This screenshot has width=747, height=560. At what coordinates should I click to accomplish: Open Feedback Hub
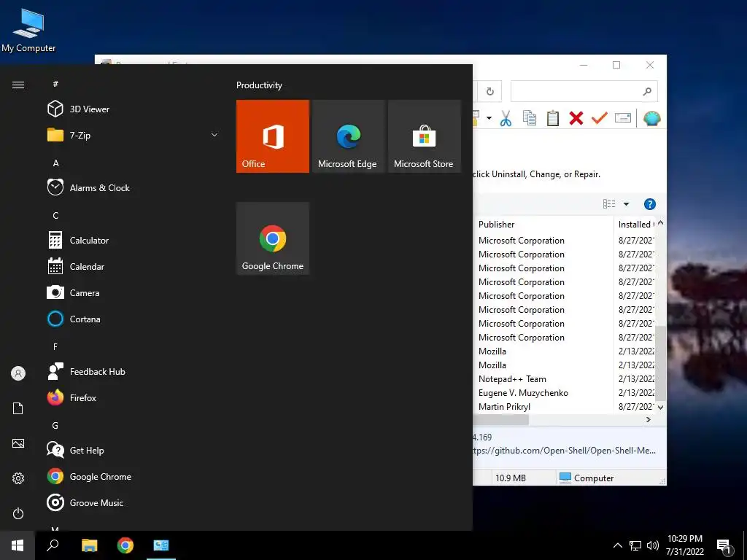point(97,371)
